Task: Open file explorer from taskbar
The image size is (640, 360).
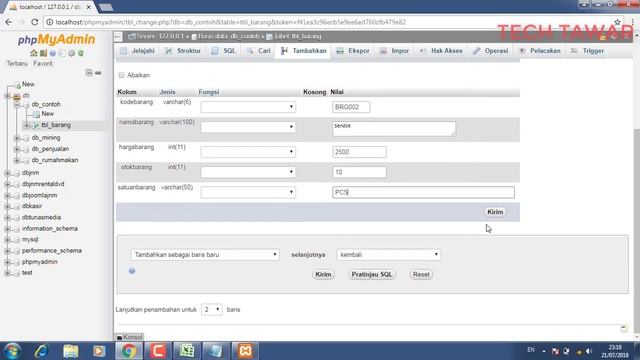Action: pyautogui.click(x=71, y=351)
